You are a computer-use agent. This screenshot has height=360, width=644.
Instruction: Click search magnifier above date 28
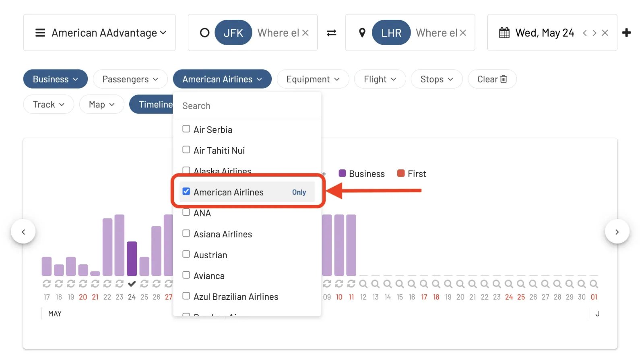pos(557,284)
